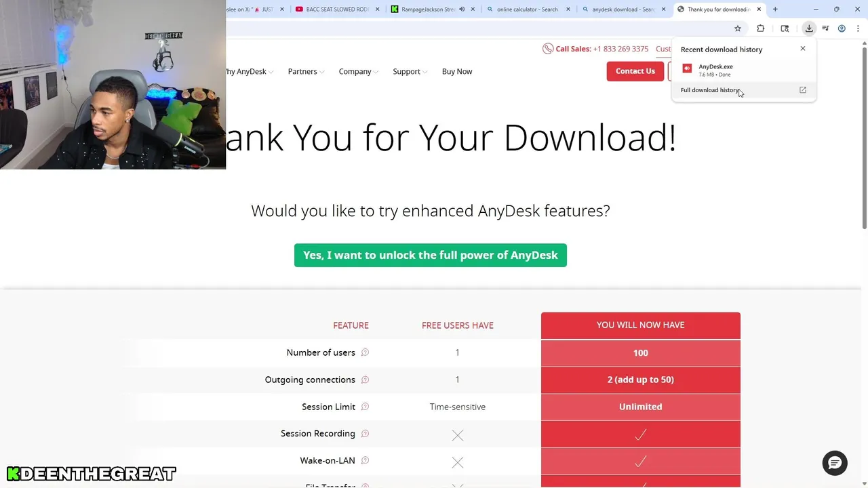868x488 pixels.
Task: Expand the Why AnyDesk menu
Action: pos(248,72)
